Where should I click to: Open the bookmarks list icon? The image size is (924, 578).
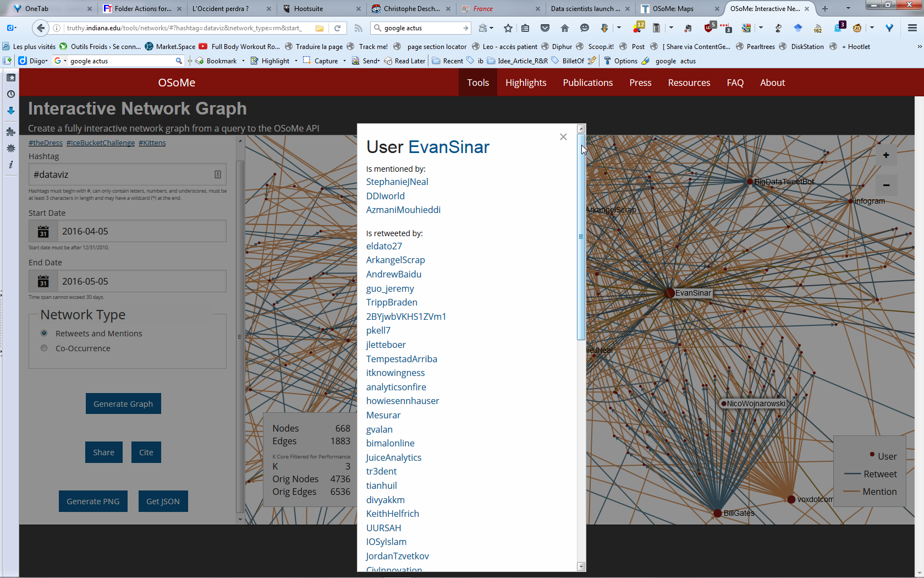[525, 28]
